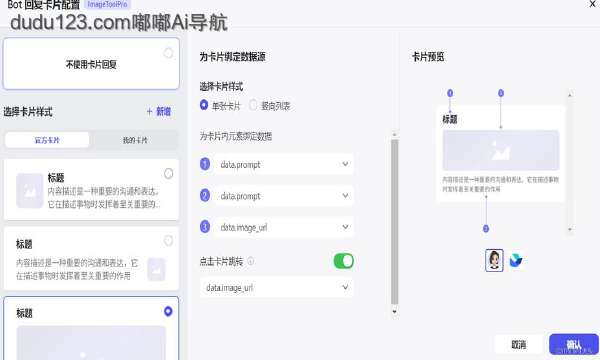Click the image placeholder in card preview
Screen dimensions: 600x360
(501, 150)
